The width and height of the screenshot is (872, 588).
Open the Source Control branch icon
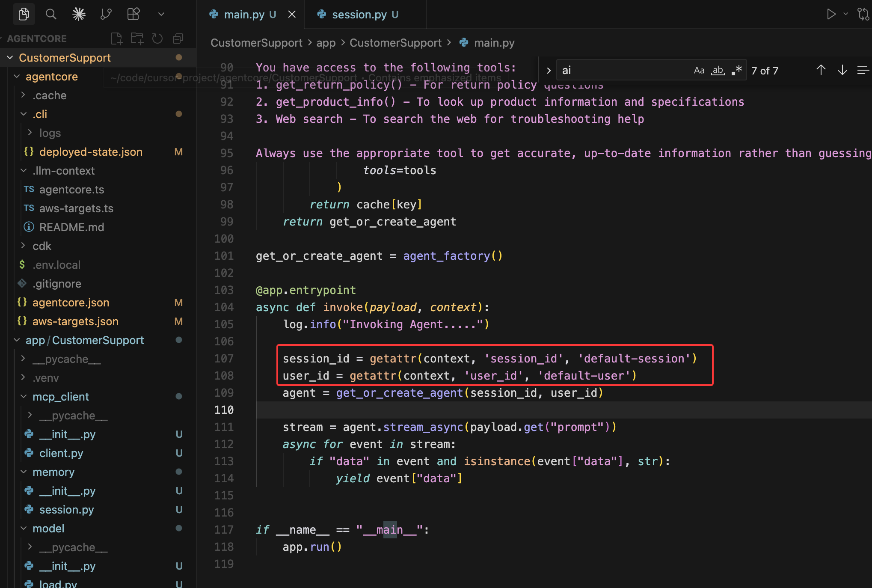pos(106,14)
